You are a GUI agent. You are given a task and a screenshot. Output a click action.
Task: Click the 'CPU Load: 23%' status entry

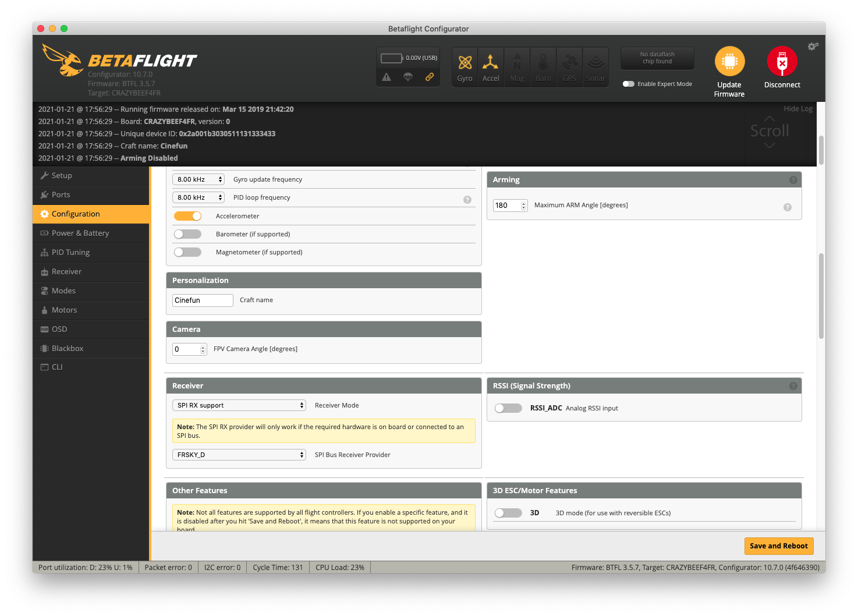(340, 567)
